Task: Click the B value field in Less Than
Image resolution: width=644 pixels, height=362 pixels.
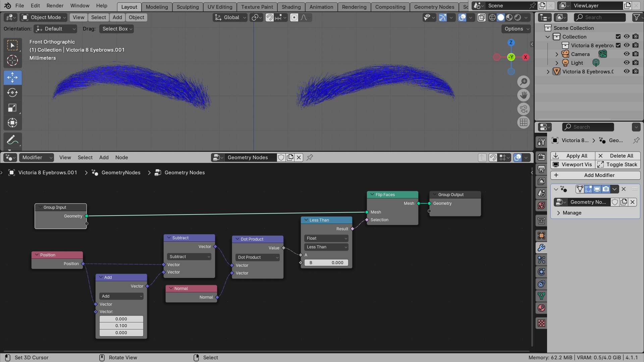Action: pos(326,263)
